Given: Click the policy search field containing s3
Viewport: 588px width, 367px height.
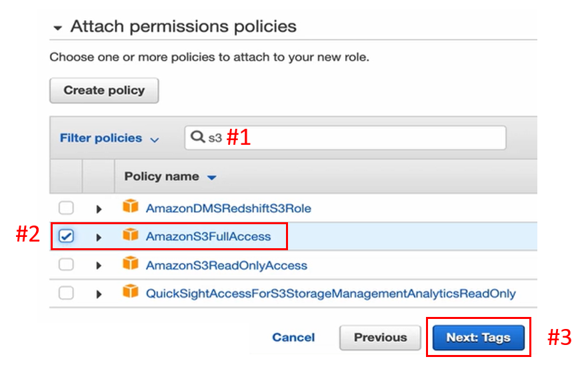Looking at the screenshot, I should point(360,137).
